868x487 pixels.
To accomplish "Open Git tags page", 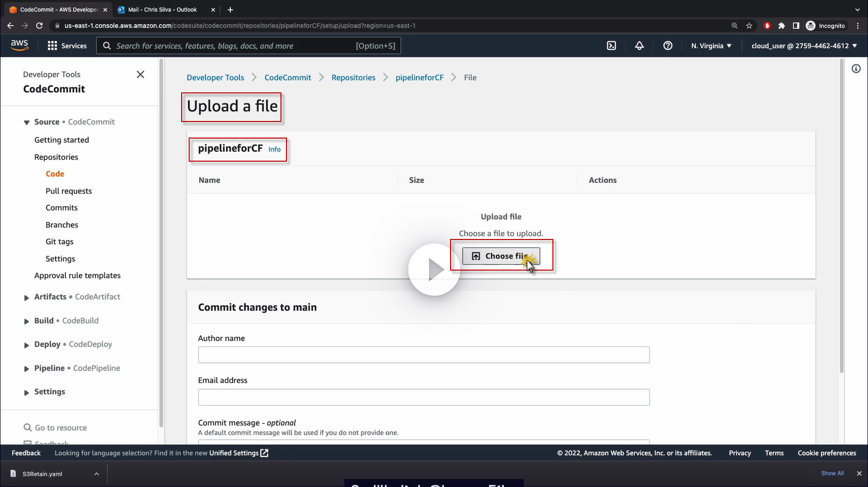I will coord(60,242).
